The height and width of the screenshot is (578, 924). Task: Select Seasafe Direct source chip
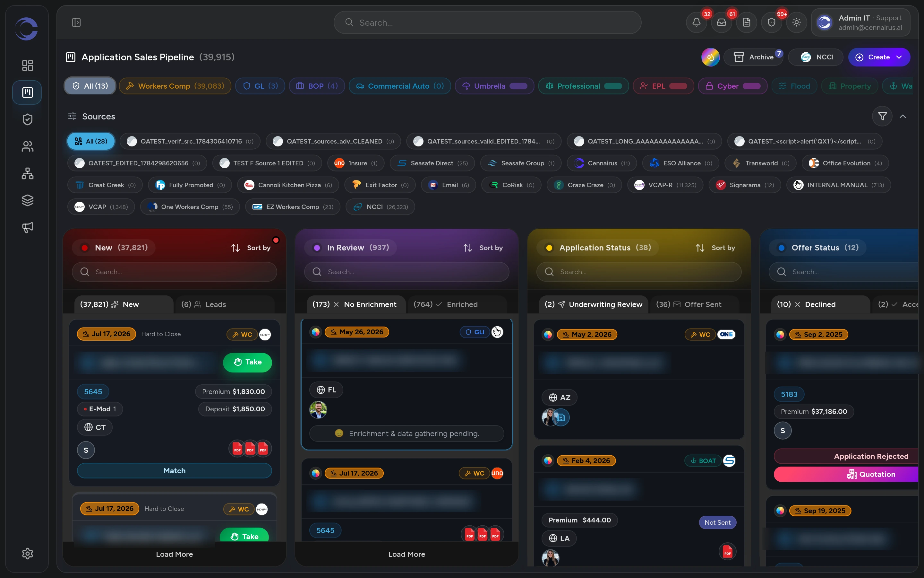(432, 163)
